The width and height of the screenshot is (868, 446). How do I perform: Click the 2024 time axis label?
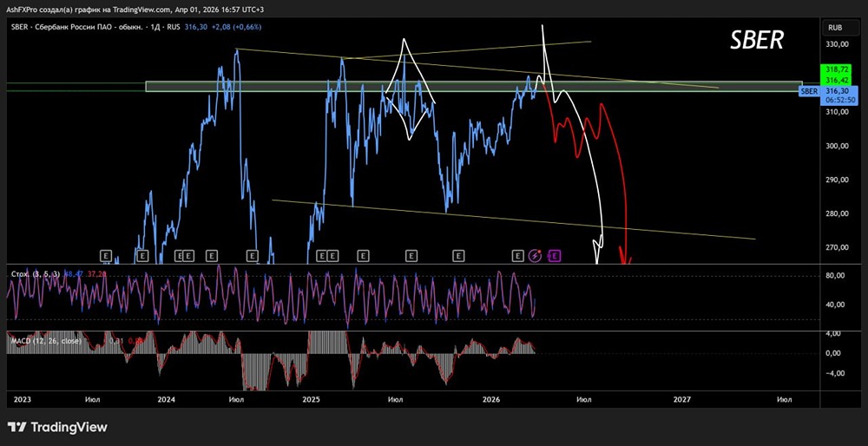tap(166, 399)
